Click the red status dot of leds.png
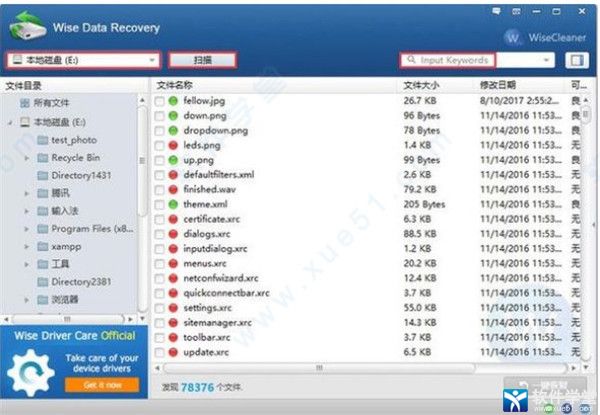 [173, 145]
